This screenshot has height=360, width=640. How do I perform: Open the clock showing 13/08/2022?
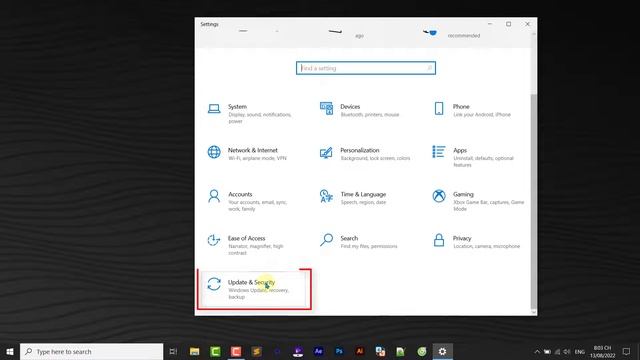coord(602,352)
